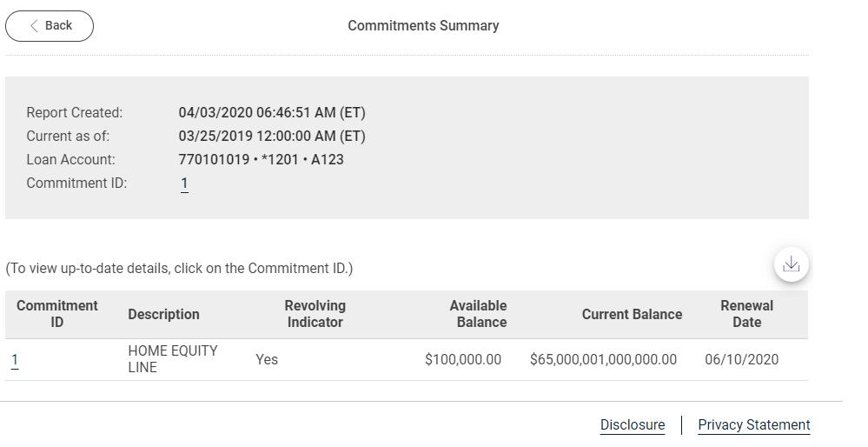Open Commitment ID 1 link in header
Screen dimensions: 868x447
184,183
